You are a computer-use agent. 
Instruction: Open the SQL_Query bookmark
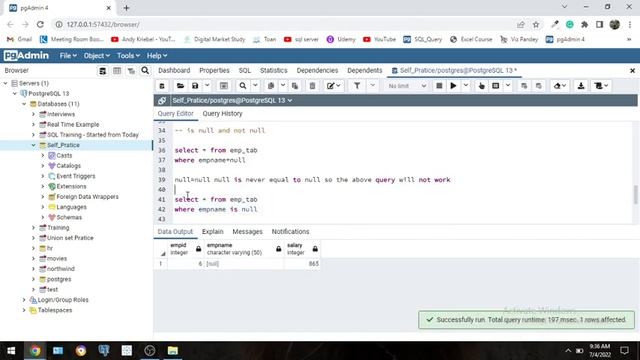pyautogui.click(x=423, y=39)
